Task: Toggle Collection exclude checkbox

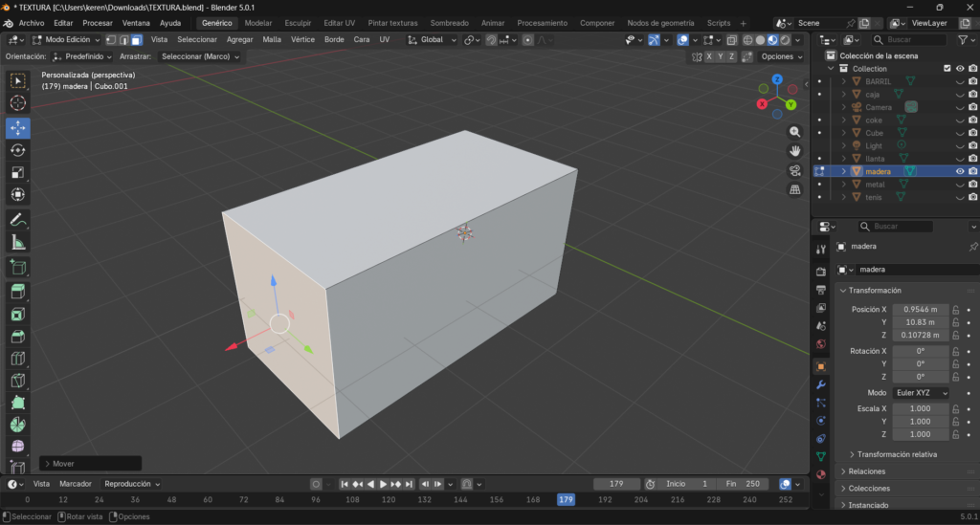Action: point(947,69)
